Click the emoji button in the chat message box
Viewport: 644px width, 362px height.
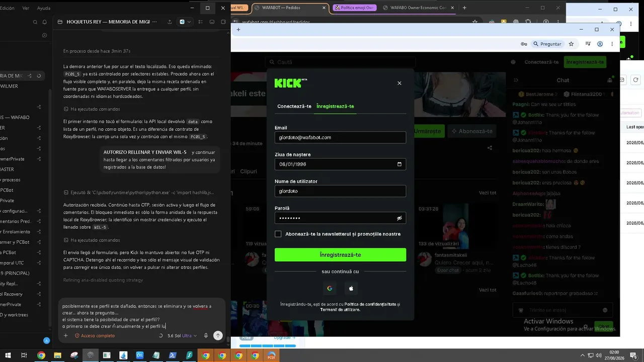(x=605, y=310)
